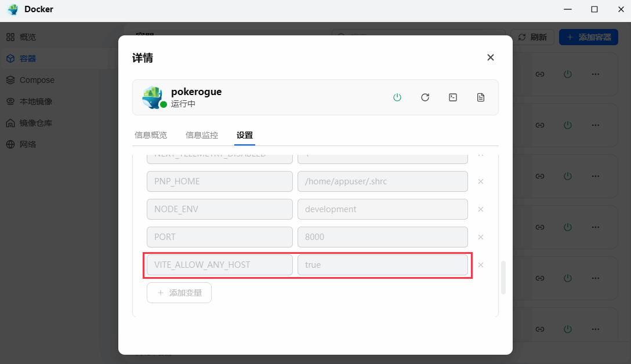Open the last container row's more options

click(x=596, y=329)
